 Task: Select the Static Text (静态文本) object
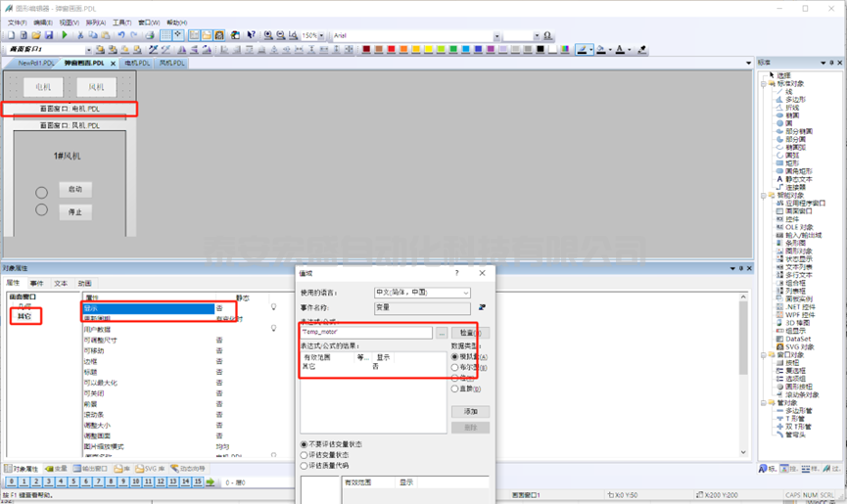click(799, 179)
